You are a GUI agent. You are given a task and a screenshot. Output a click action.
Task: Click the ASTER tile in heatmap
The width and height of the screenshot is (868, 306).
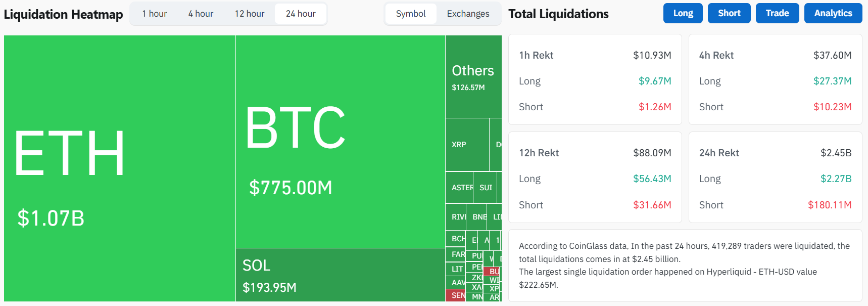459,188
